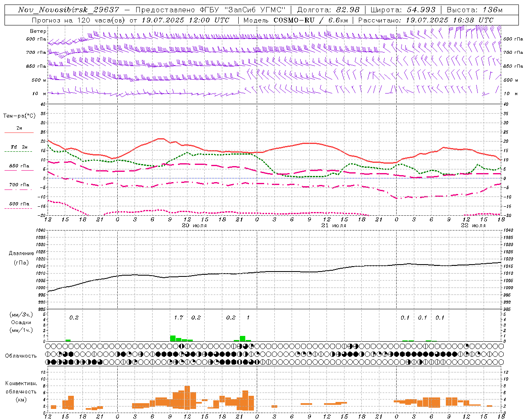The image size is (525, 420).
Task: Click the Прогноз на 120 часа(ов) text
Action: [79, 20]
